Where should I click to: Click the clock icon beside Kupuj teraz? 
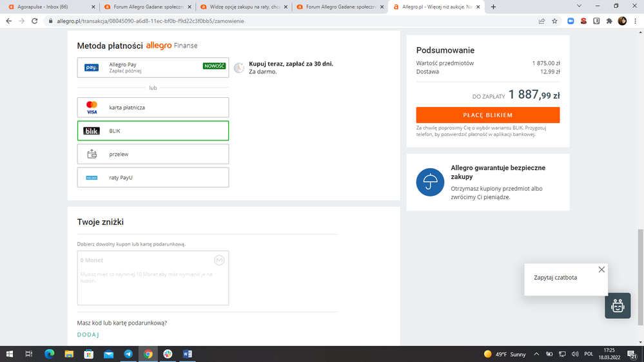point(239,68)
